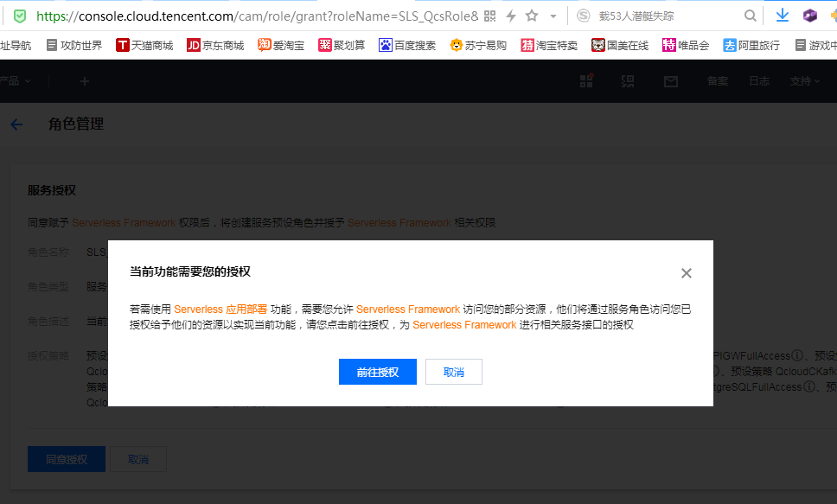This screenshot has width=837, height=504.
Task: Open the 苏宁易购 bookmark
Action: (x=478, y=45)
